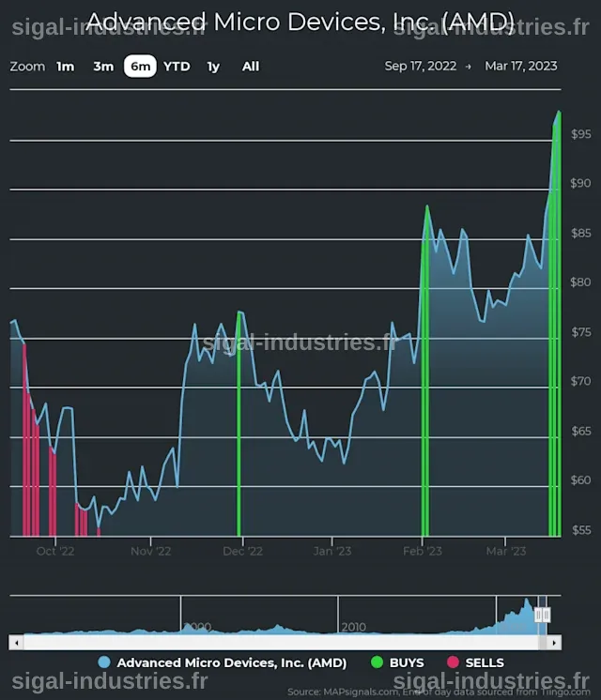Click the Oct '22 x-axis label
Screen dimensions: 601x700
[55, 551]
